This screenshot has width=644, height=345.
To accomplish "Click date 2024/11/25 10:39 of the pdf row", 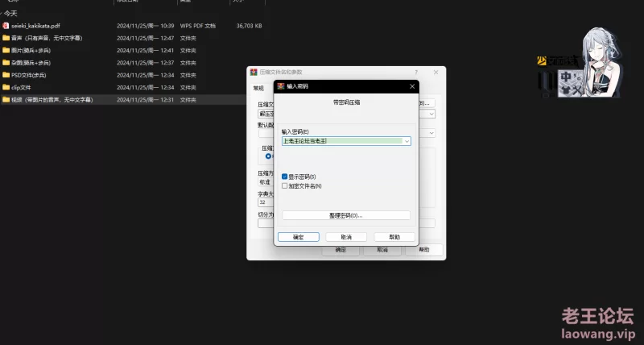I will click(x=146, y=26).
